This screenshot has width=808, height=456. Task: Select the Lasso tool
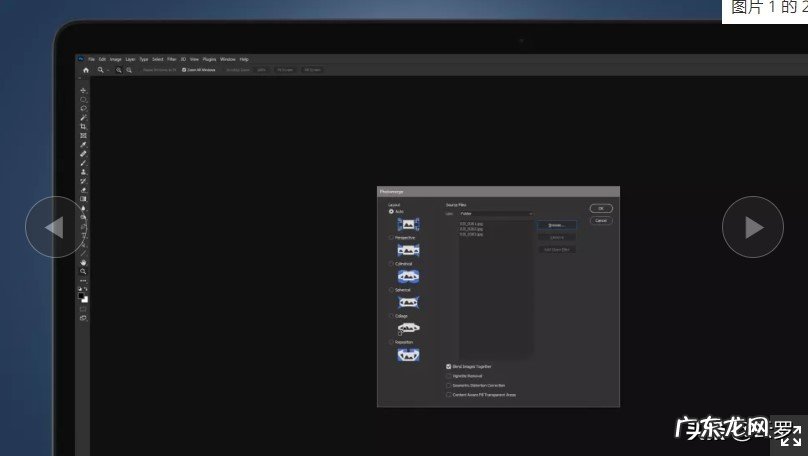(x=84, y=108)
